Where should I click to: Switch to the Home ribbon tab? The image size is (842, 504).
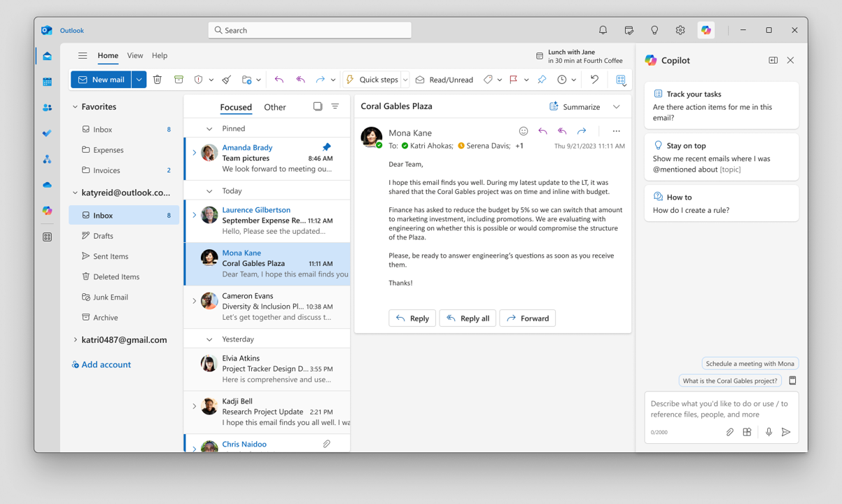click(x=108, y=55)
